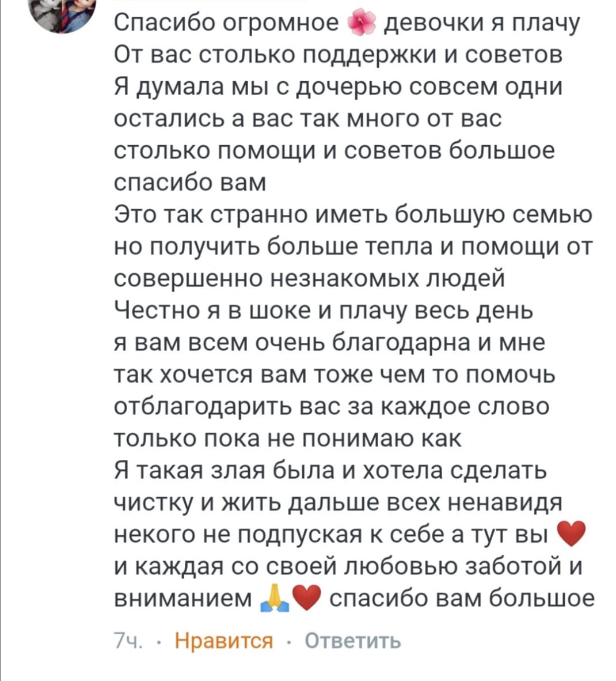616x681 pixels.
Task: Click the red heart emoji after 'тут вы'
Action: [571, 534]
